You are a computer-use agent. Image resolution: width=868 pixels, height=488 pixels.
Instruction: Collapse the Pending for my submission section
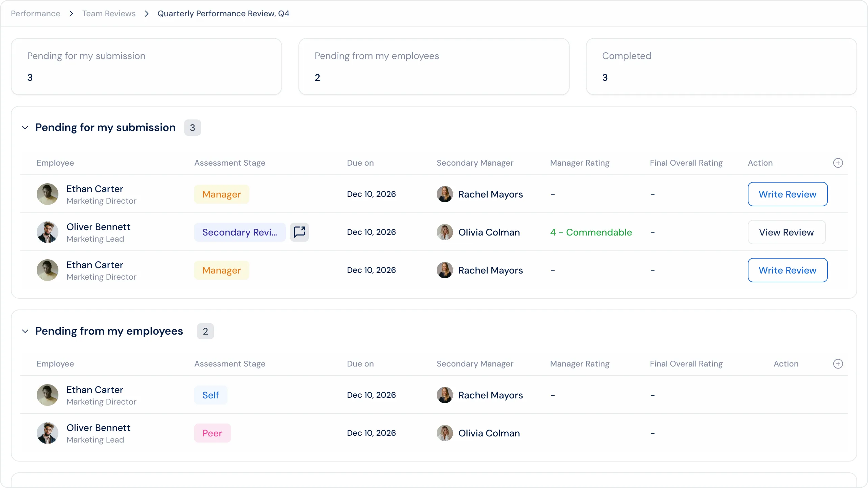click(25, 128)
